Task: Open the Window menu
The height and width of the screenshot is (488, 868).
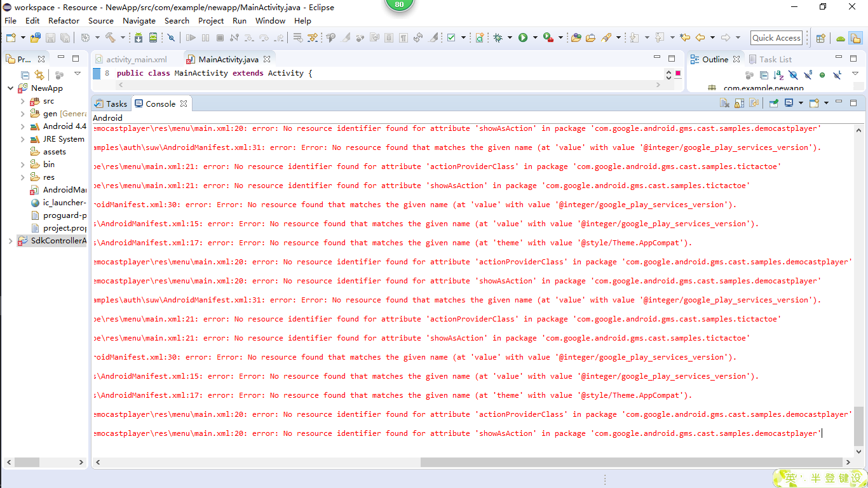Action: [270, 20]
